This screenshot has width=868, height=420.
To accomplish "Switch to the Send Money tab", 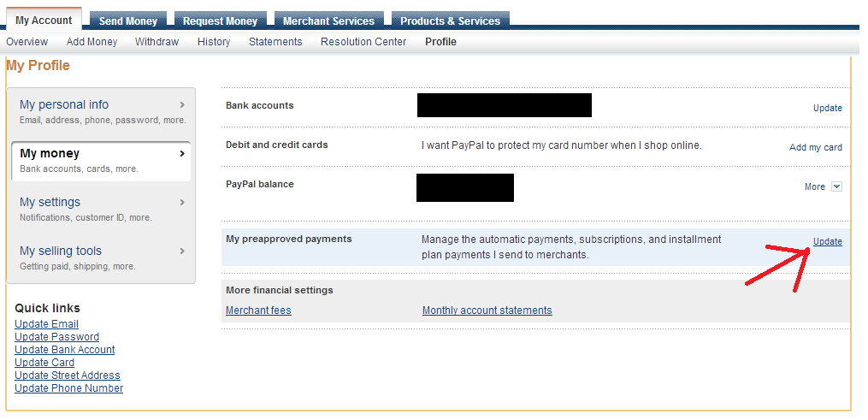I will [x=128, y=21].
